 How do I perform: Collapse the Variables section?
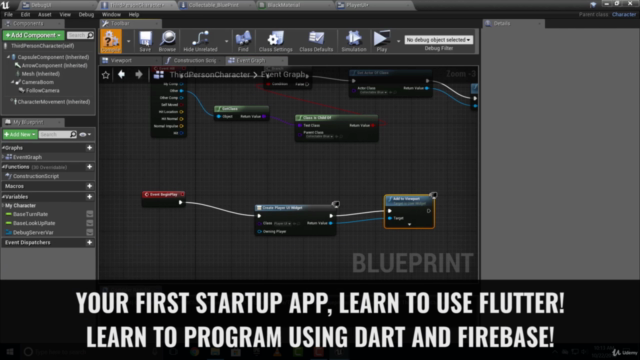tap(4, 196)
